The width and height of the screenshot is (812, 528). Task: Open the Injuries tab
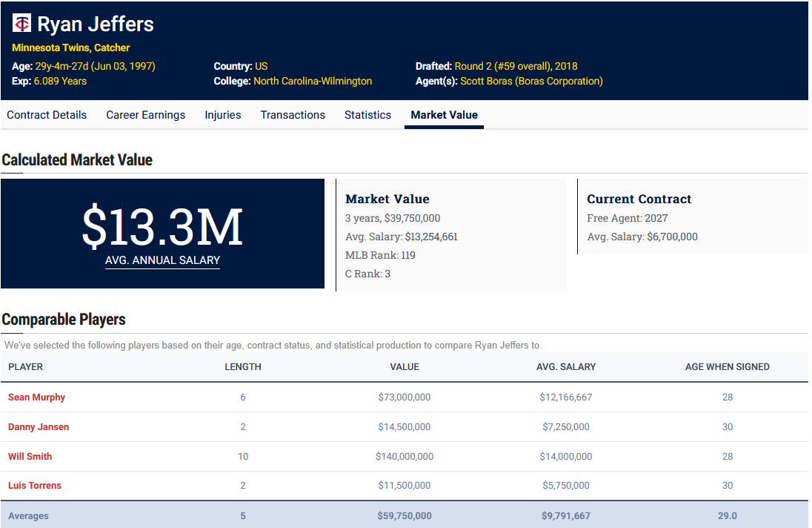pos(223,115)
